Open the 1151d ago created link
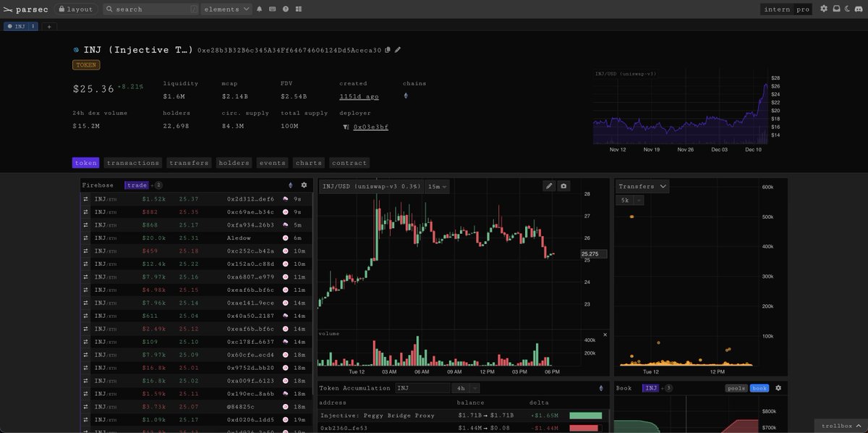The width and height of the screenshot is (868, 433). pos(359,96)
